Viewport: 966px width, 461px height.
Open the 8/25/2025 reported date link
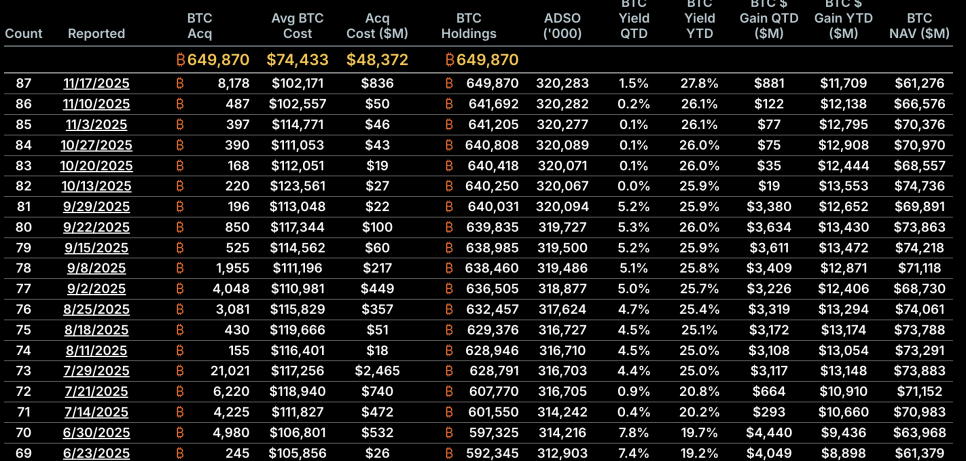coord(97,310)
